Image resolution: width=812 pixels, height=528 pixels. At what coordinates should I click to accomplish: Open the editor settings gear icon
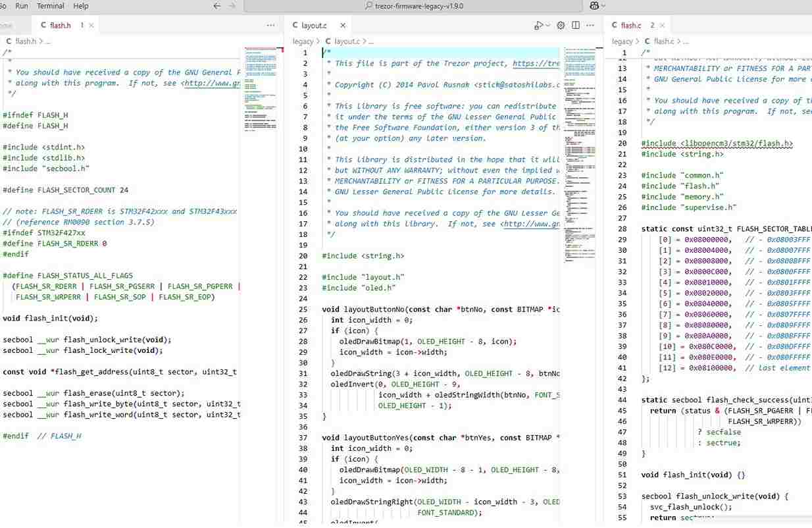(561, 26)
